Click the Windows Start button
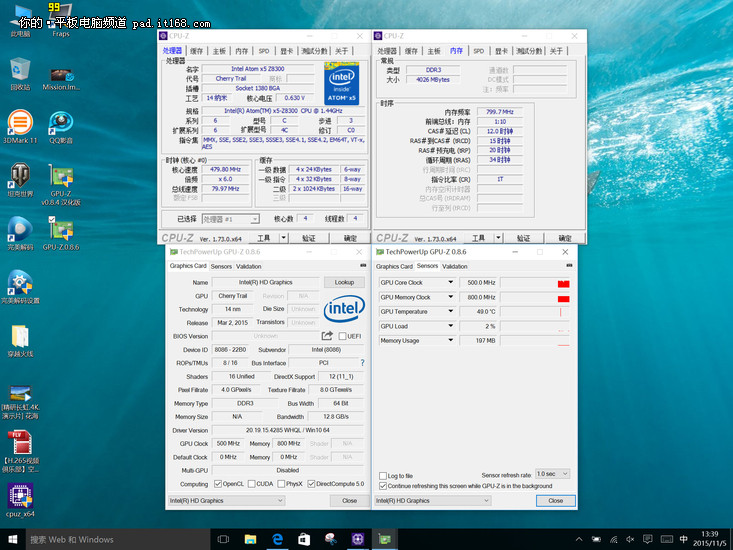Image resolution: width=733 pixels, height=550 pixels. (13, 539)
